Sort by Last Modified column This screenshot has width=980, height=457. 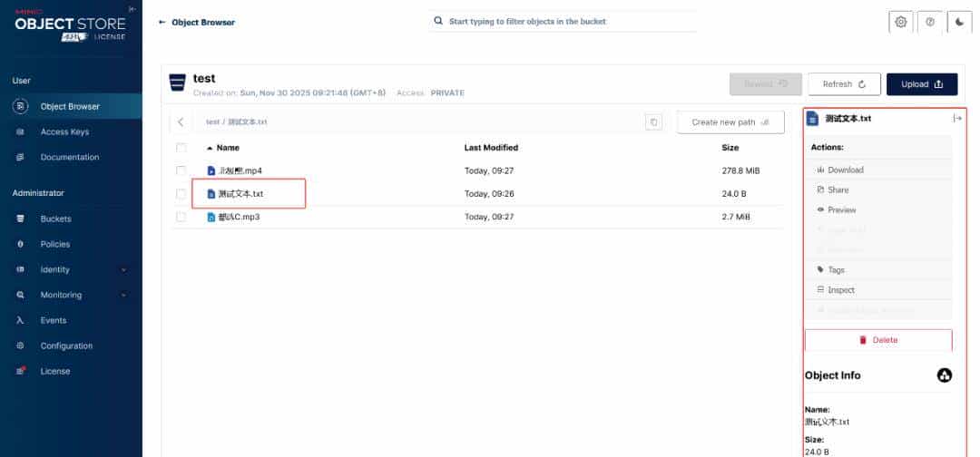[491, 148]
